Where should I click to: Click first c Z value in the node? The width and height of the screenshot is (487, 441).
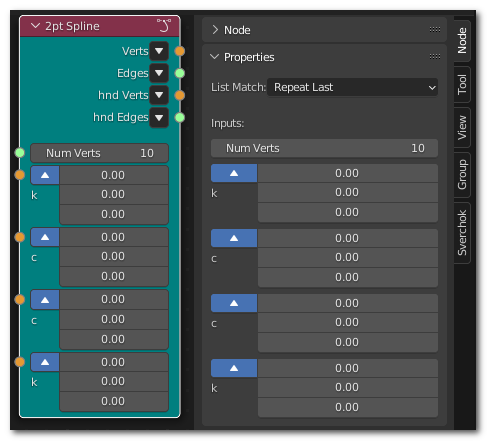click(x=114, y=276)
